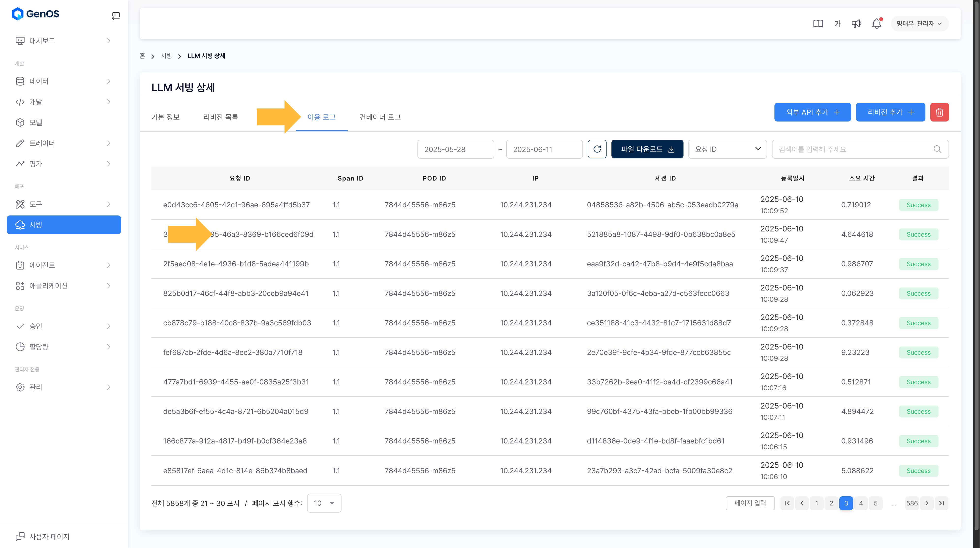Click the search magnifier icon

[937, 149]
